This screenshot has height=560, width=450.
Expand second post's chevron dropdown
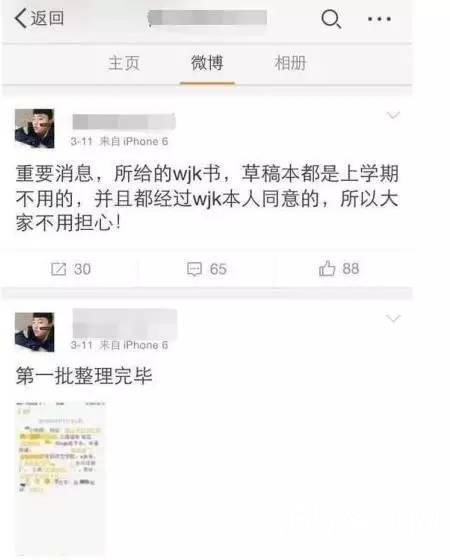pos(393,318)
